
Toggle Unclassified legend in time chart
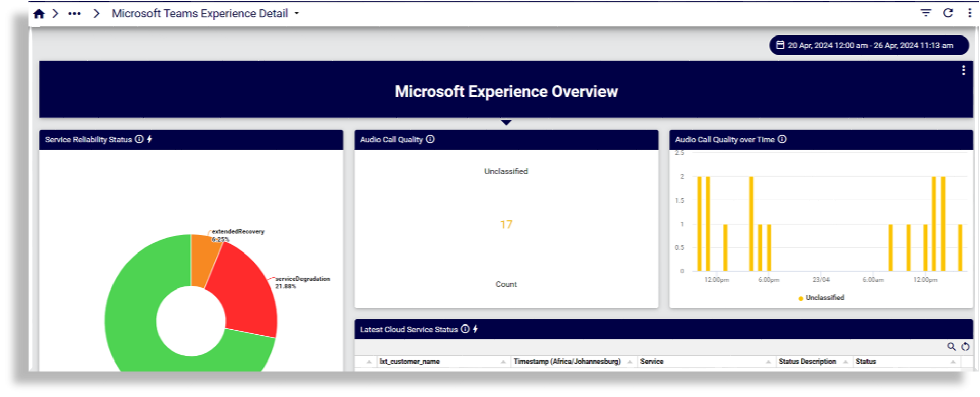coord(821,298)
